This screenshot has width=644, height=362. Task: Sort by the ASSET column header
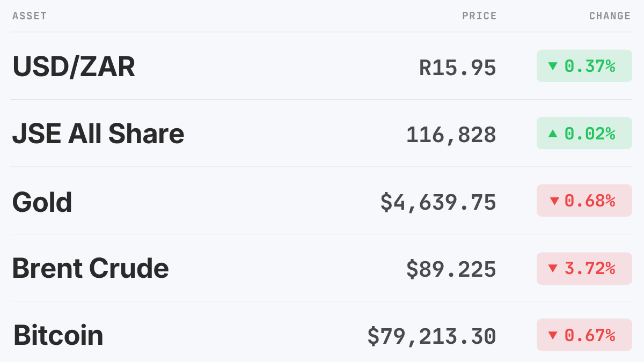30,16
